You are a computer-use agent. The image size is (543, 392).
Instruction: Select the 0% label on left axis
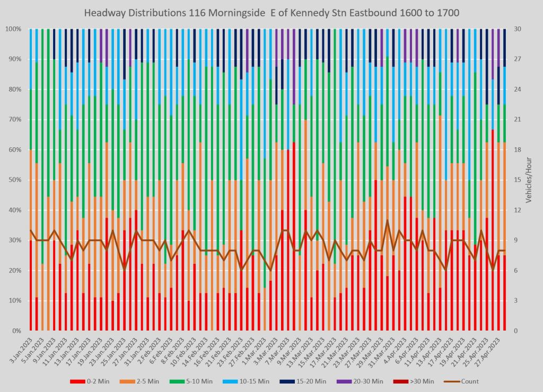point(16,331)
